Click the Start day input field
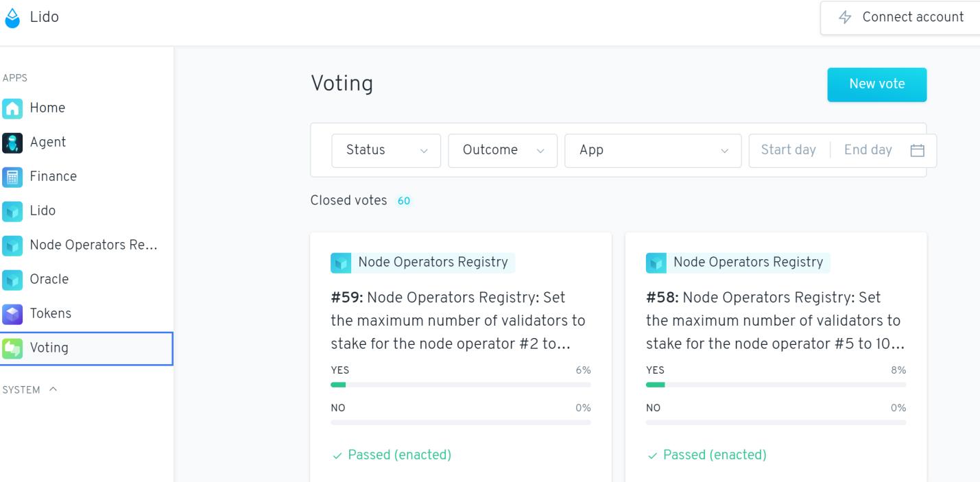This screenshot has width=980, height=482. pos(789,150)
